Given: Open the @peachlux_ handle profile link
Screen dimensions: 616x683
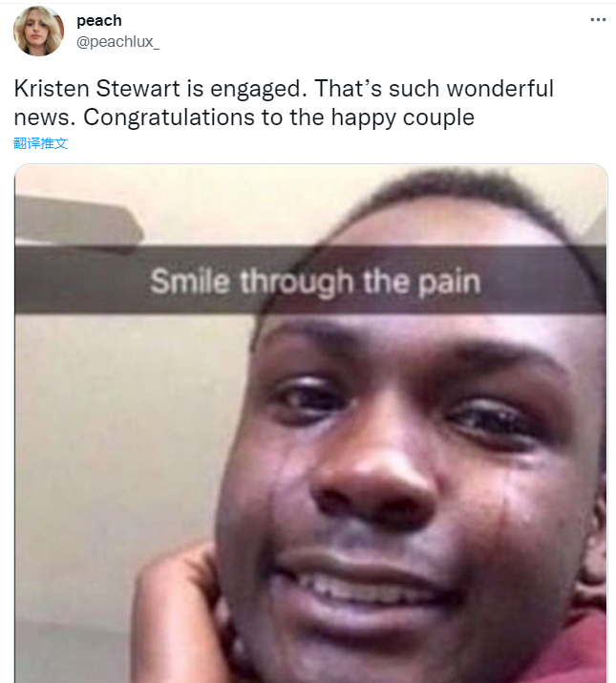Looking at the screenshot, I should click(x=118, y=42).
